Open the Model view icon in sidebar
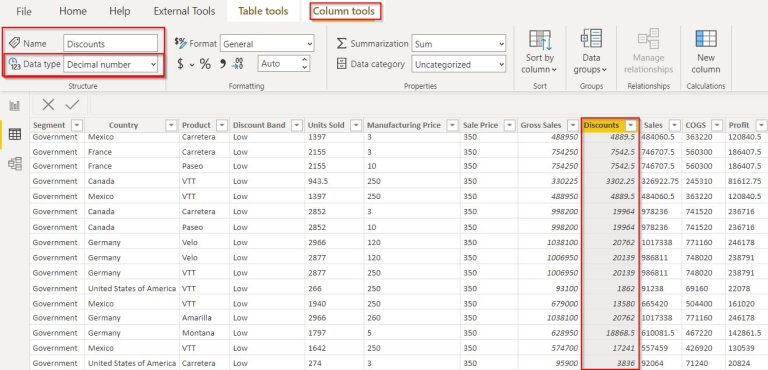 tap(15, 163)
